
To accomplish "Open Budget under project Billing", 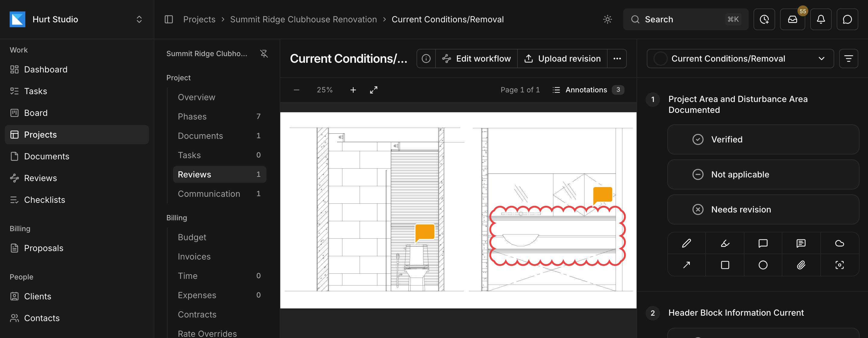I will 219,237.
